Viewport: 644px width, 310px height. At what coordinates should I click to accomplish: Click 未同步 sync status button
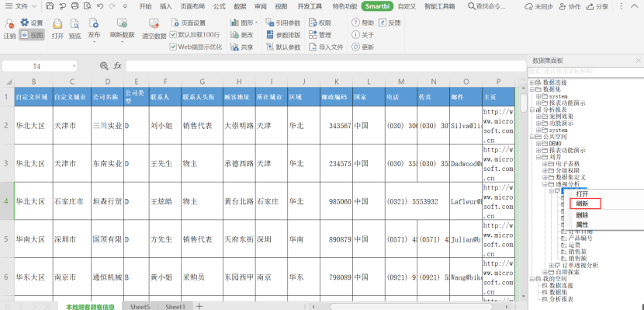coord(538,6)
